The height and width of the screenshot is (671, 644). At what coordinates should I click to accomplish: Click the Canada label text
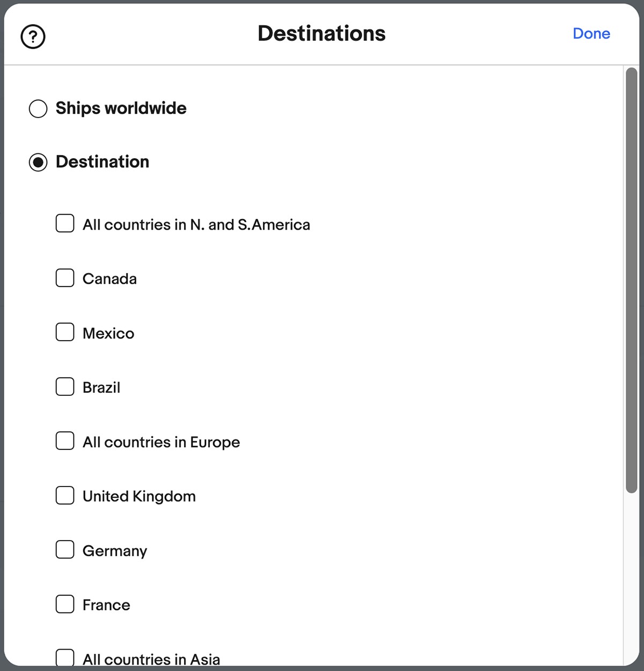click(109, 279)
